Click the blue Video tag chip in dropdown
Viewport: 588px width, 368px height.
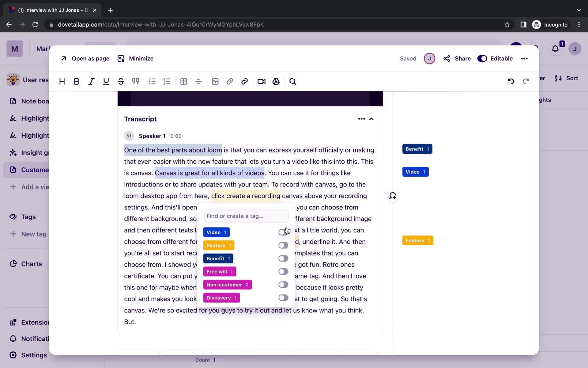(217, 232)
